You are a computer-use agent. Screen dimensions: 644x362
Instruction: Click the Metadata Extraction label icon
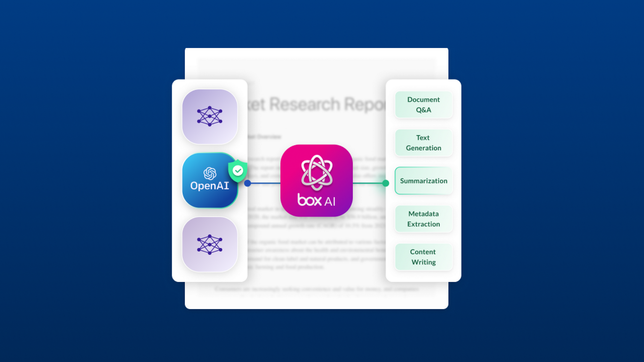[x=423, y=219]
